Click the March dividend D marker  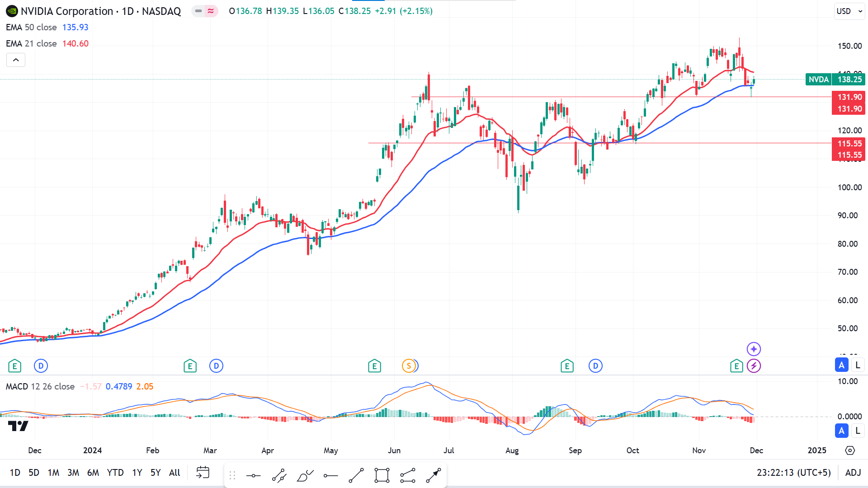click(x=216, y=366)
